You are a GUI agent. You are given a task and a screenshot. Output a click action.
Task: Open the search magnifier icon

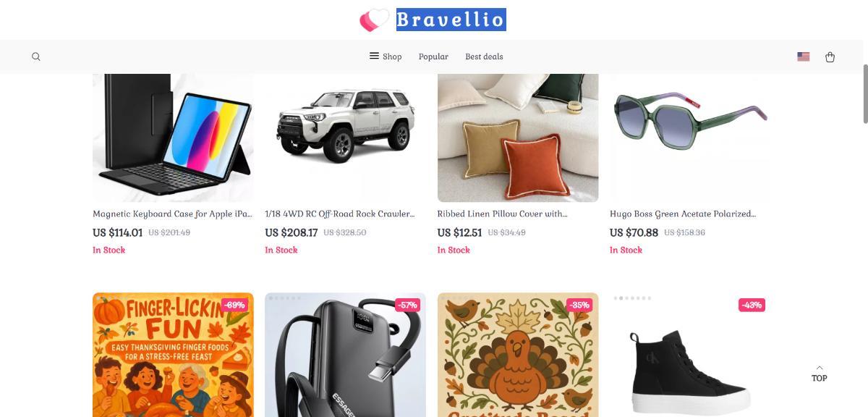pos(36,56)
